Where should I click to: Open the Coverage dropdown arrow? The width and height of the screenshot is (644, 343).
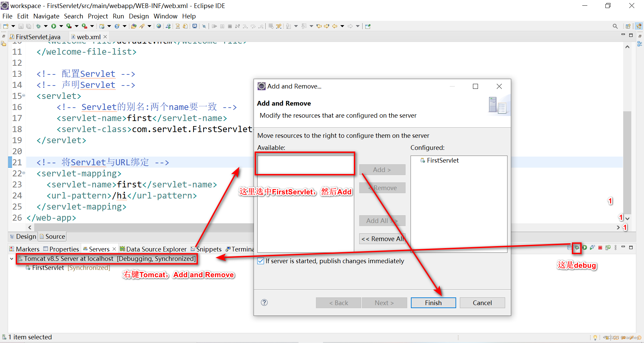pos(76,26)
